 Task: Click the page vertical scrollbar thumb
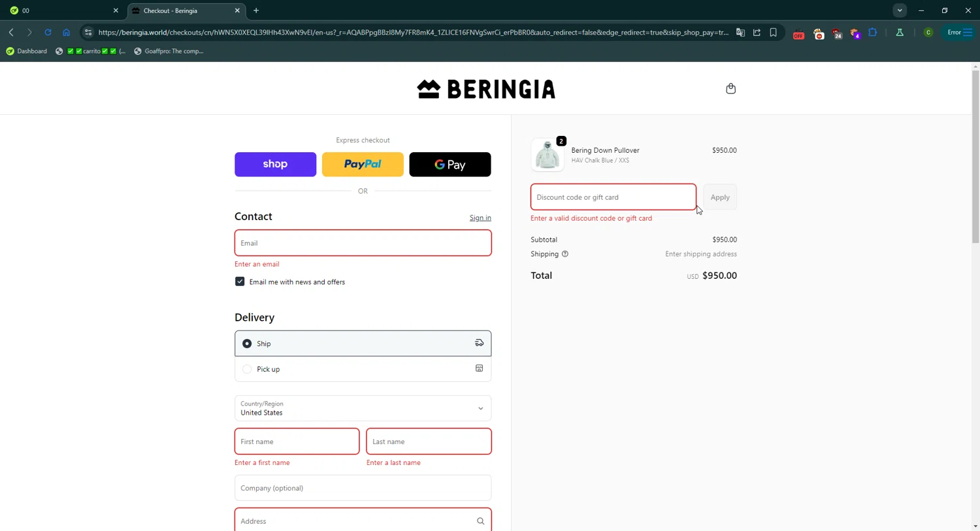pyautogui.click(x=975, y=157)
